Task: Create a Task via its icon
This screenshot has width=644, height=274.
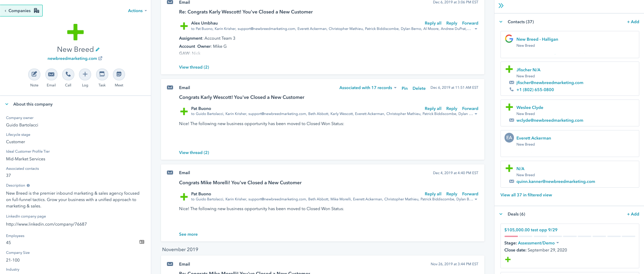Action: coord(102,74)
